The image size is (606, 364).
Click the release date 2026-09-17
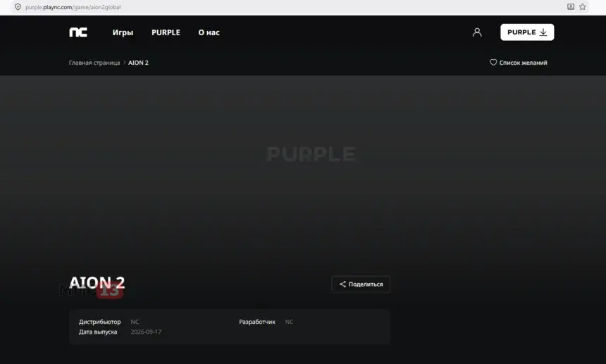coord(146,332)
